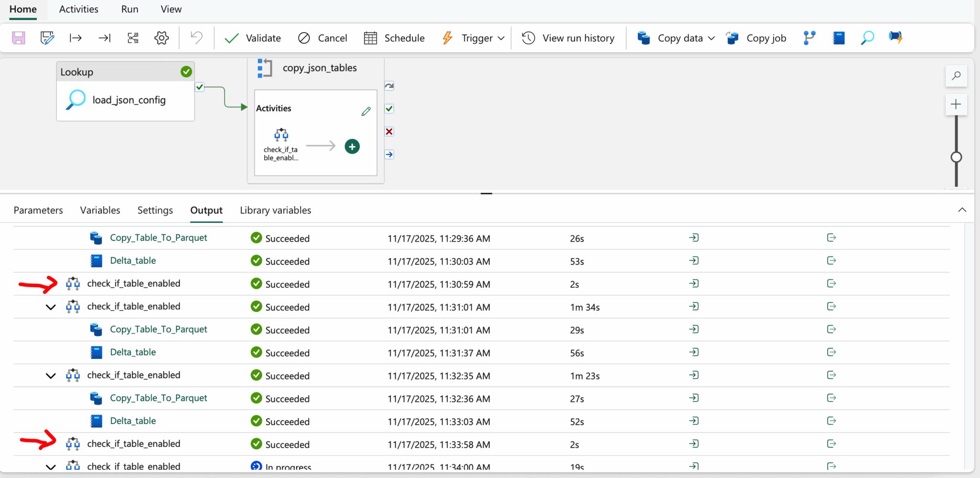Open Copy_Table_To_Parquet run at 11:31:01
The image size is (980, 478).
(x=158, y=329)
